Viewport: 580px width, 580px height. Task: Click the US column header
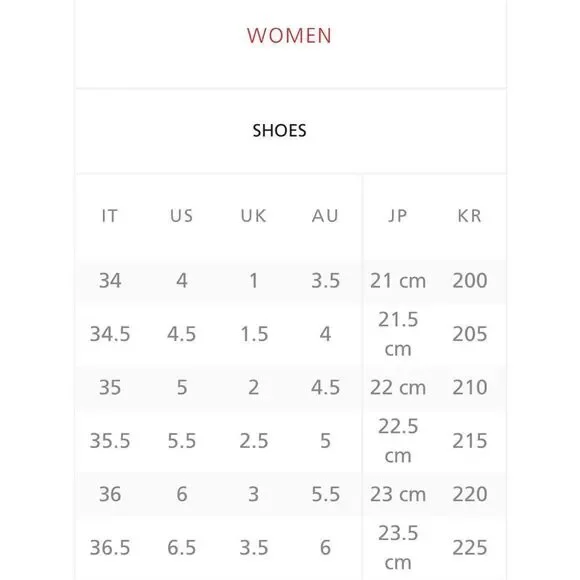tap(182, 216)
